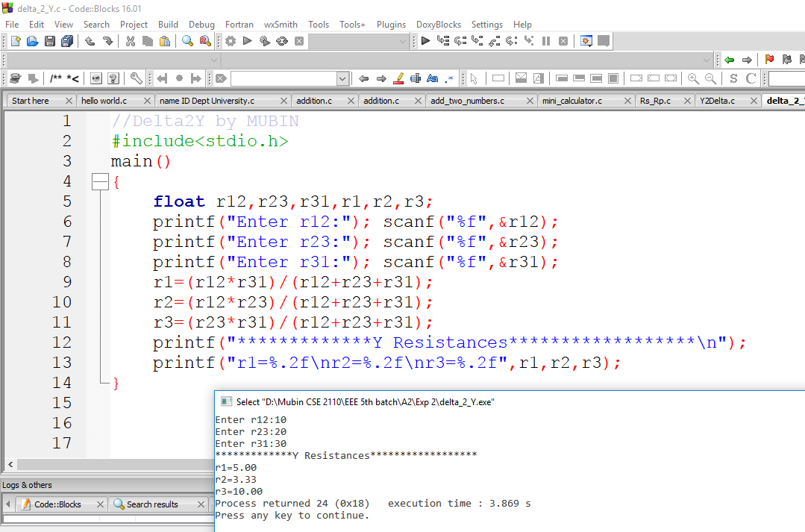
Task: Open DoxyBlocks settings with the wrench icon
Action: (137, 78)
